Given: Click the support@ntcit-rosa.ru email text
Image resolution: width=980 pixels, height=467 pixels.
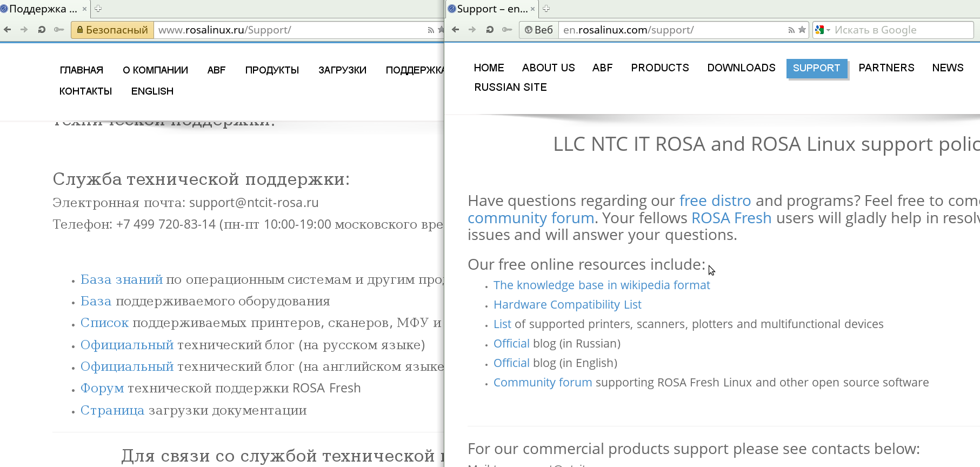Looking at the screenshot, I should (254, 203).
